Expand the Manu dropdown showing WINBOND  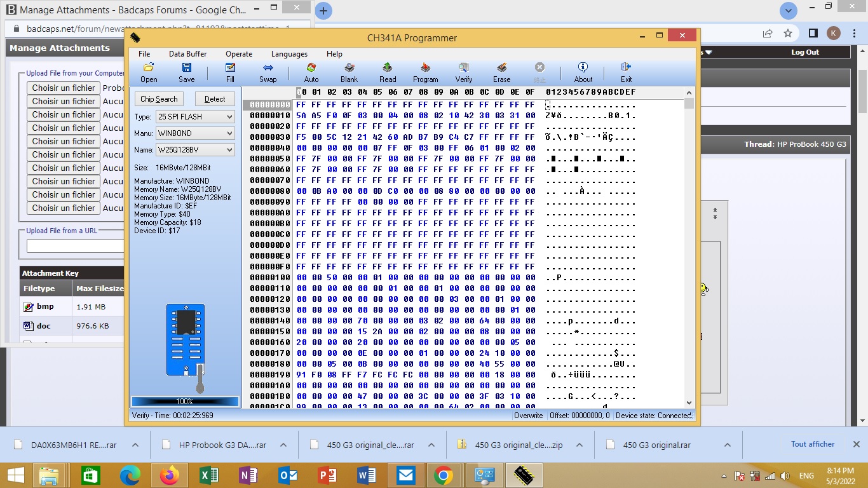[195, 133]
